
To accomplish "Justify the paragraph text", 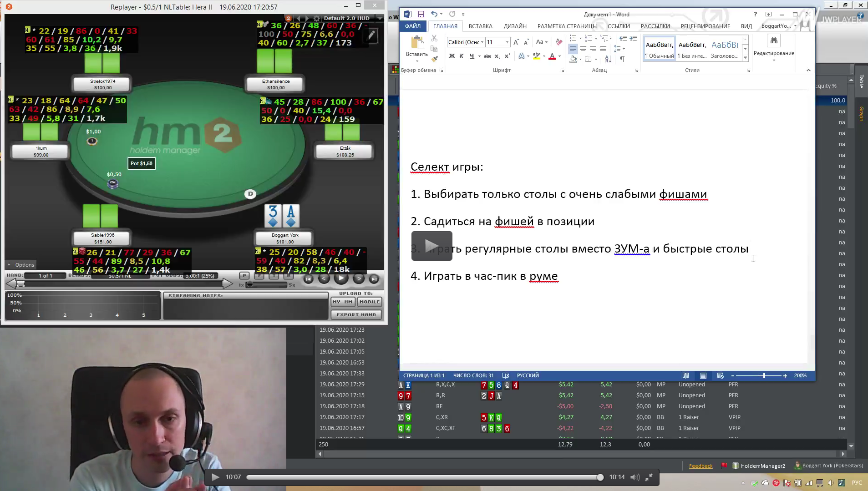I will [x=603, y=49].
